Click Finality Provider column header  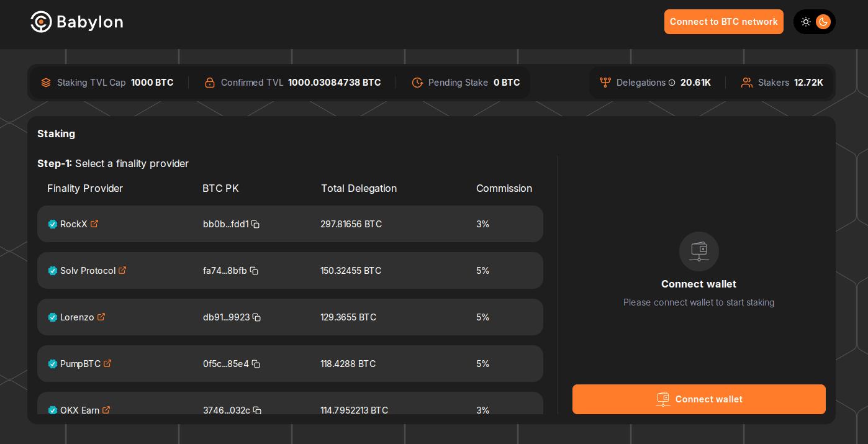coord(85,188)
